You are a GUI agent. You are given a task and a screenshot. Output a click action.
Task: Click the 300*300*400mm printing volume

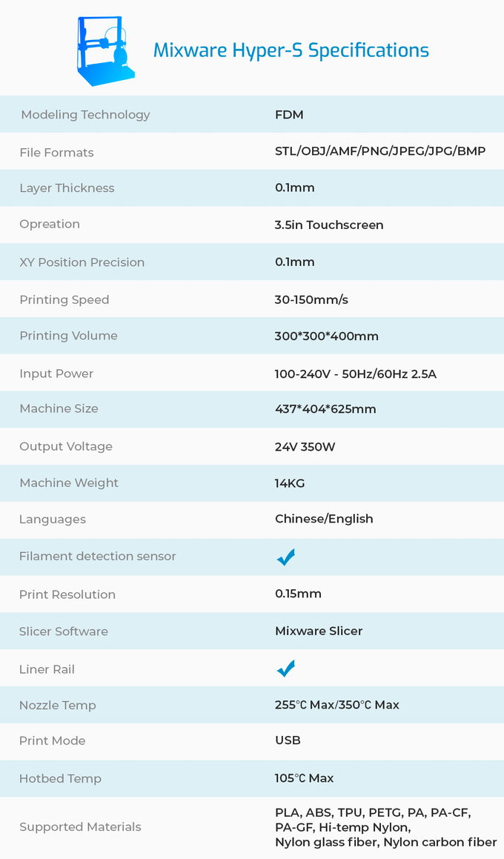tap(326, 336)
